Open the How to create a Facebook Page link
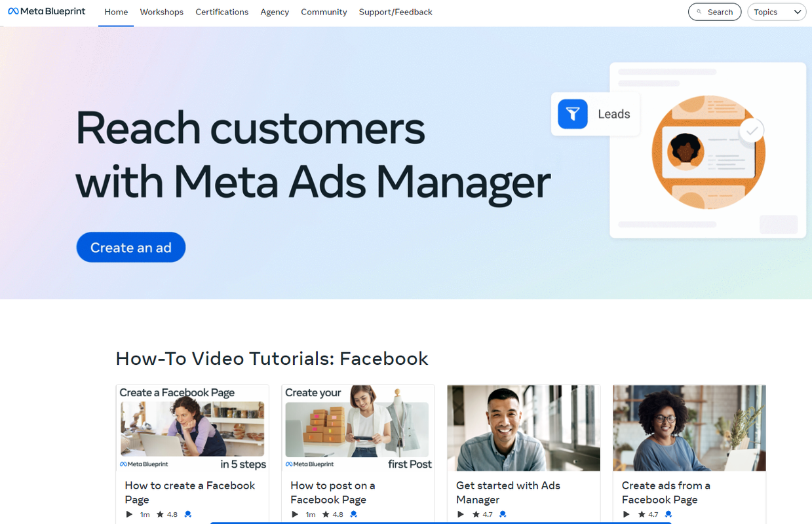Viewport: 812px width, 524px height. point(190,493)
